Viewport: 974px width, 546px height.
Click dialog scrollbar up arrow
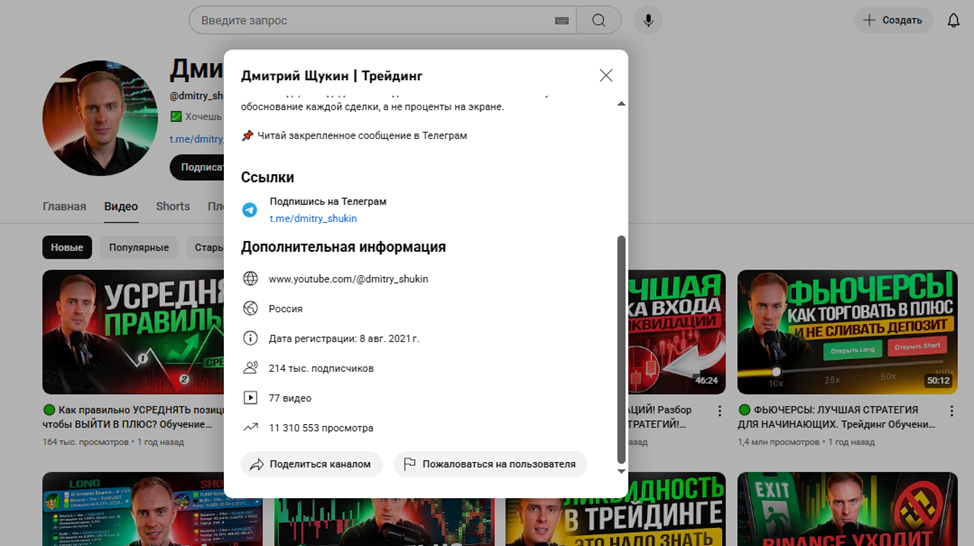(621, 104)
